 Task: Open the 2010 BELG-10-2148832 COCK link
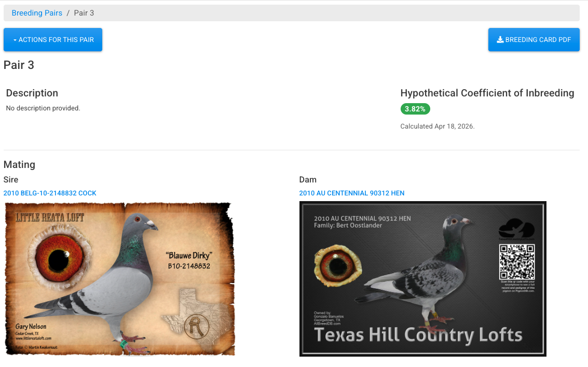50,193
